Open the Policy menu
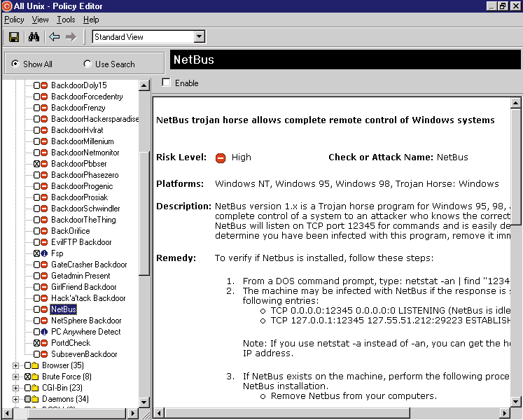Screen dimensions: 523x420 14,20
